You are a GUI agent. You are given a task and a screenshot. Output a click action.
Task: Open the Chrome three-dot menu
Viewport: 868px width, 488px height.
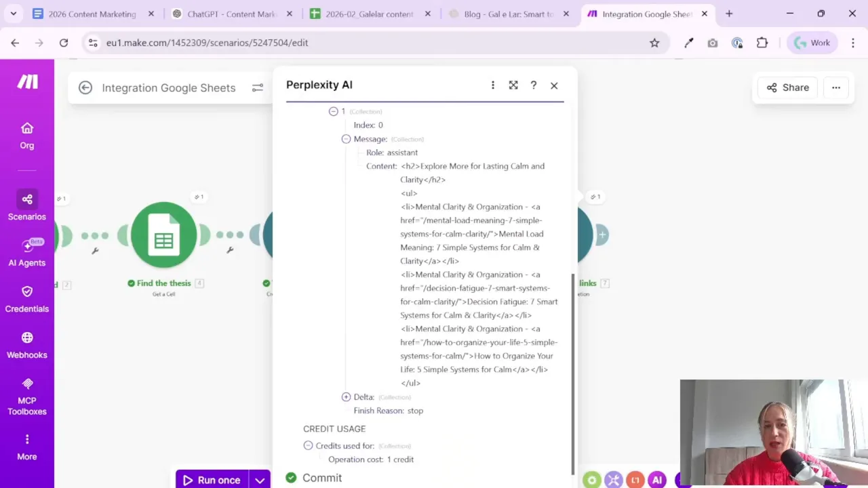(852, 43)
